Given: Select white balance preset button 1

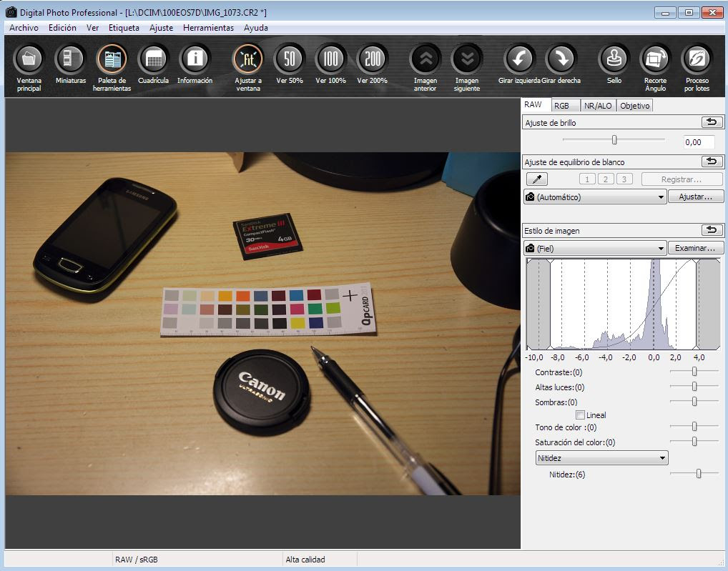Looking at the screenshot, I should 587,179.
